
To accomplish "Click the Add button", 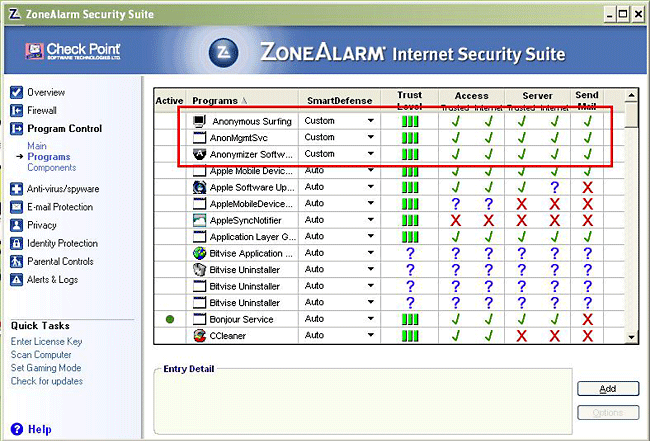I will (607, 388).
